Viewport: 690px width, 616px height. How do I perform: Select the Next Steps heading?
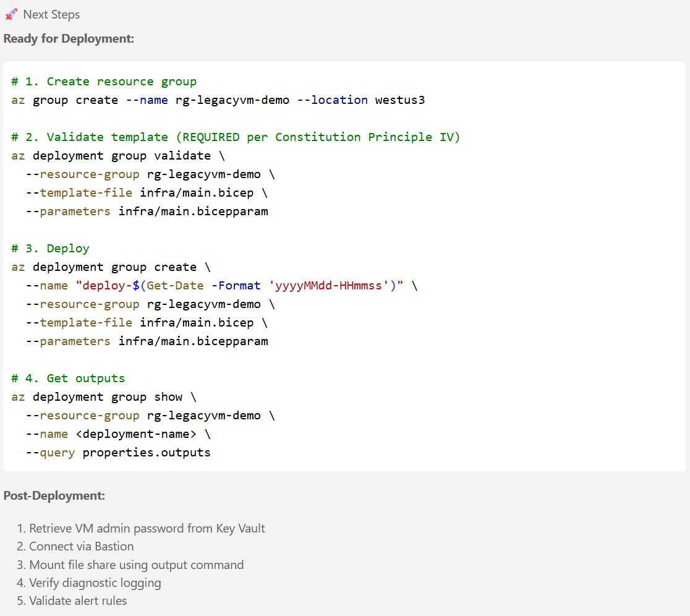(51, 14)
